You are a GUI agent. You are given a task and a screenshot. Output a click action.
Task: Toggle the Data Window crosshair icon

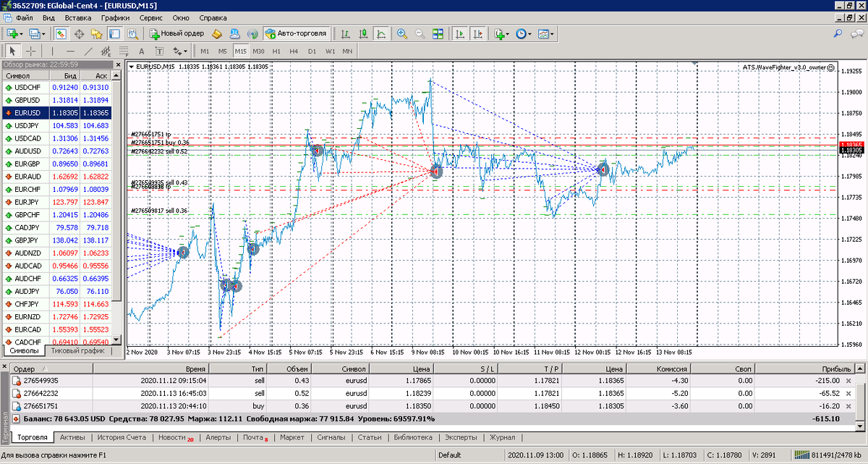pyautogui.click(x=80, y=33)
